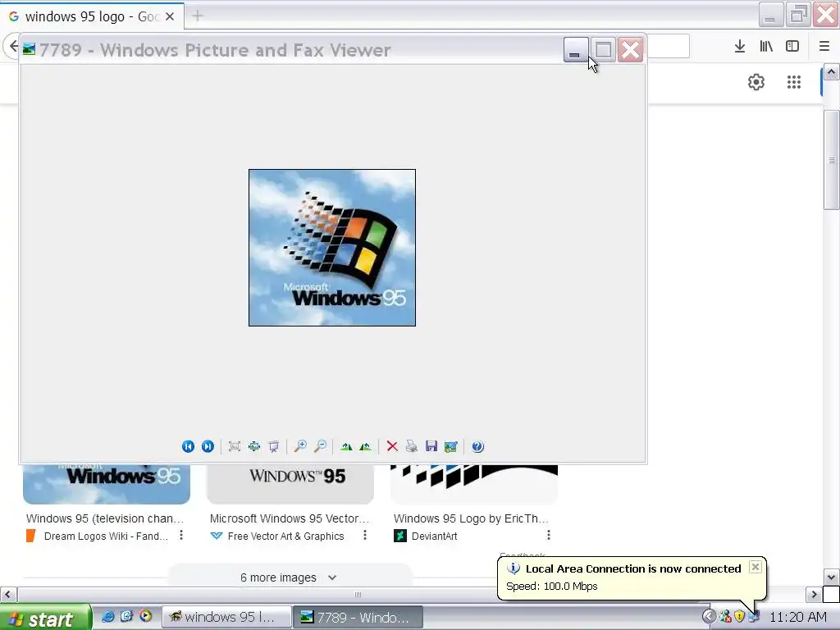
Task: Open Firefox hamburger menu
Action: 824,46
